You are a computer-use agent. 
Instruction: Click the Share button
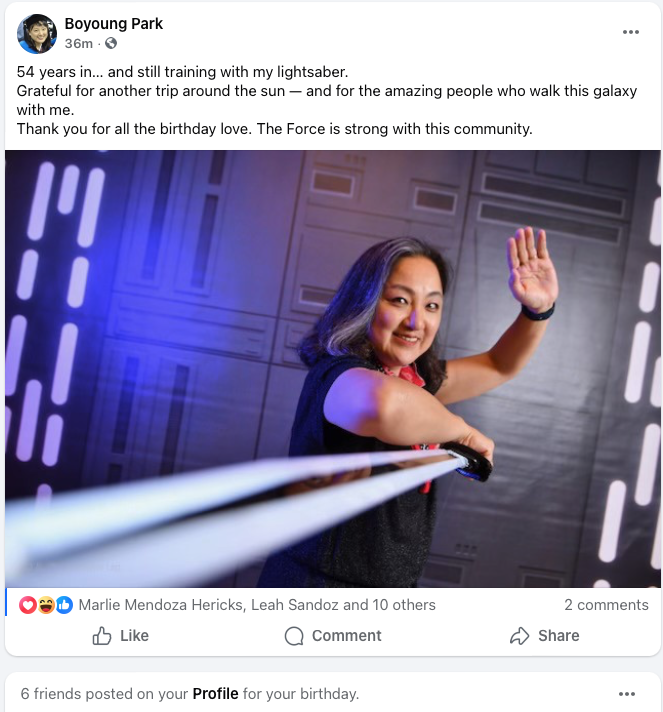point(544,636)
